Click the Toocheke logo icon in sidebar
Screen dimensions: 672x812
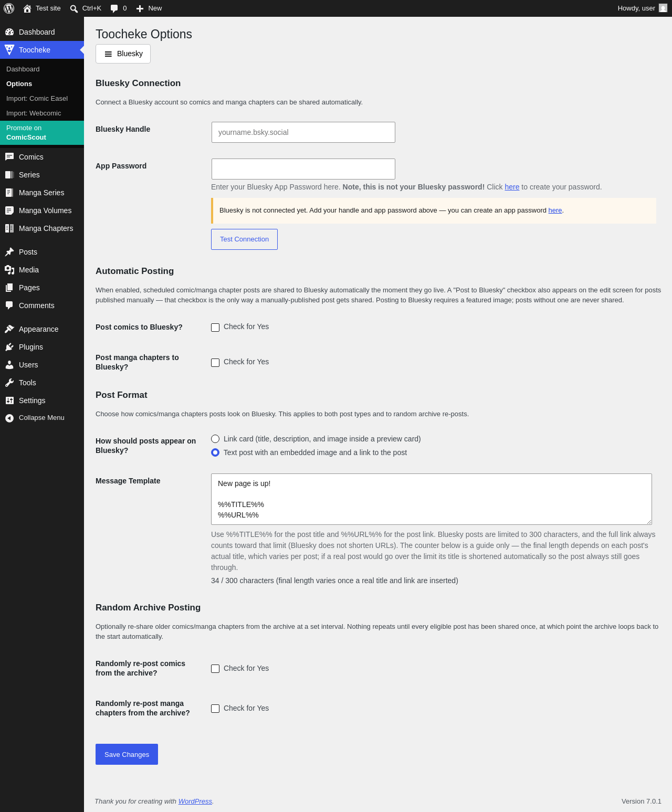[x=9, y=50]
